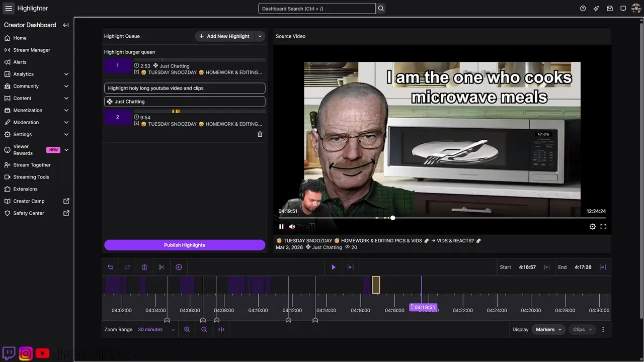Screen dimensions: 644x362
Task: Select highlight 1 thumbnail
Action: point(117,65)
